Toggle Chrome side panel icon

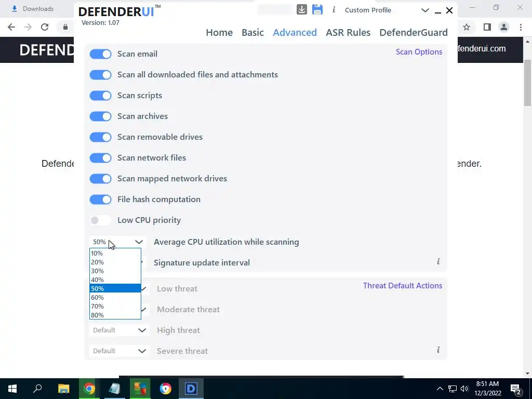(x=487, y=27)
